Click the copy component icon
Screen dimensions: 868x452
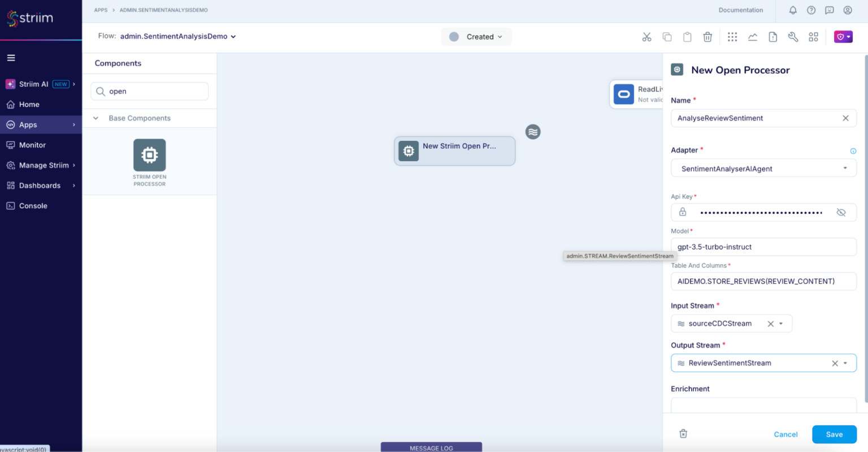667,36
